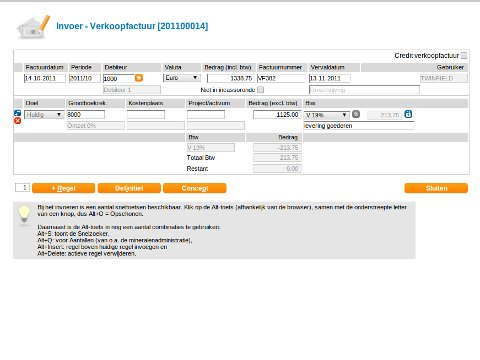
Task: Click the 'Restant' label
Action: click(197, 169)
